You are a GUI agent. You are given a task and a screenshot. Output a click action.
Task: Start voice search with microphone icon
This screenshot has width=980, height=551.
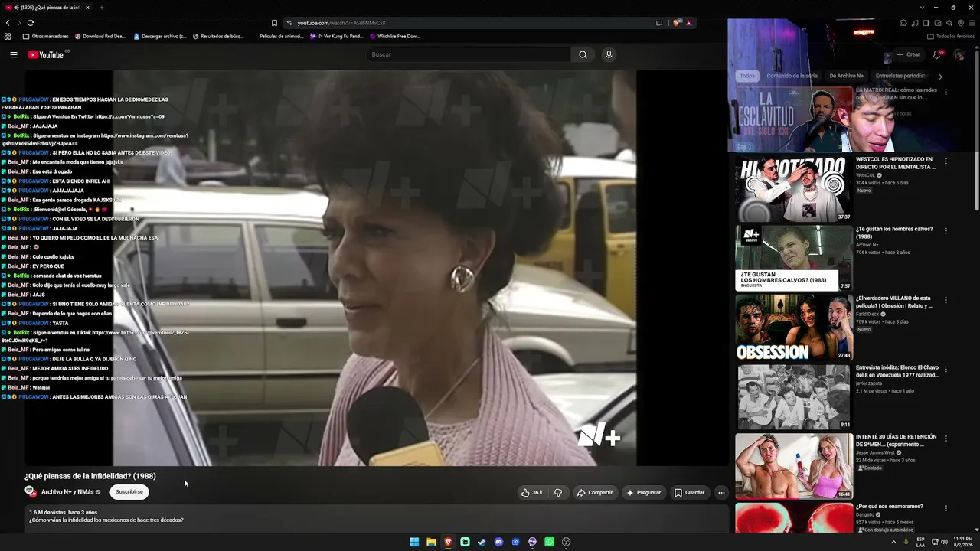click(609, 54)
